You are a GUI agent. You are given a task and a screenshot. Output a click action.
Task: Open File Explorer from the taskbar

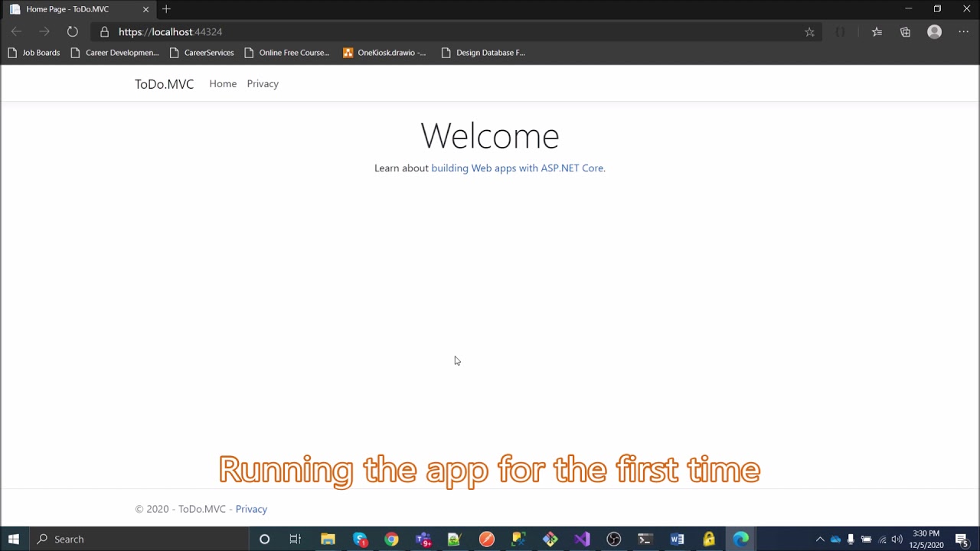[x=328, y=539]
